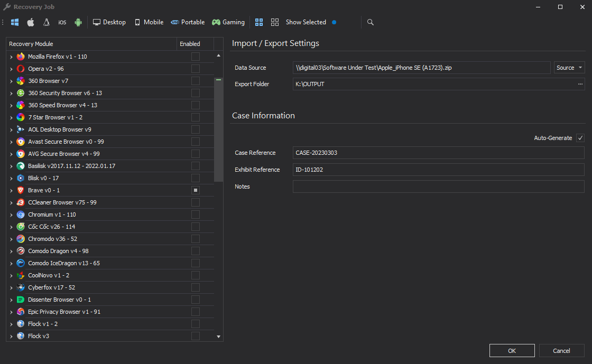Filter by Android platform icon
Viewport: 592px width, 364px height.
point(78,22)
